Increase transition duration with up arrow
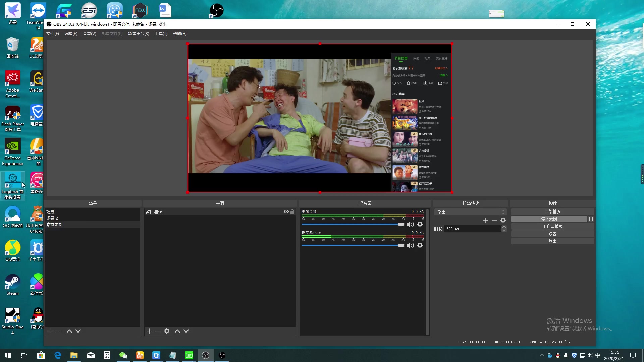Viewport: 644px width, 362px height. (504, 227)
